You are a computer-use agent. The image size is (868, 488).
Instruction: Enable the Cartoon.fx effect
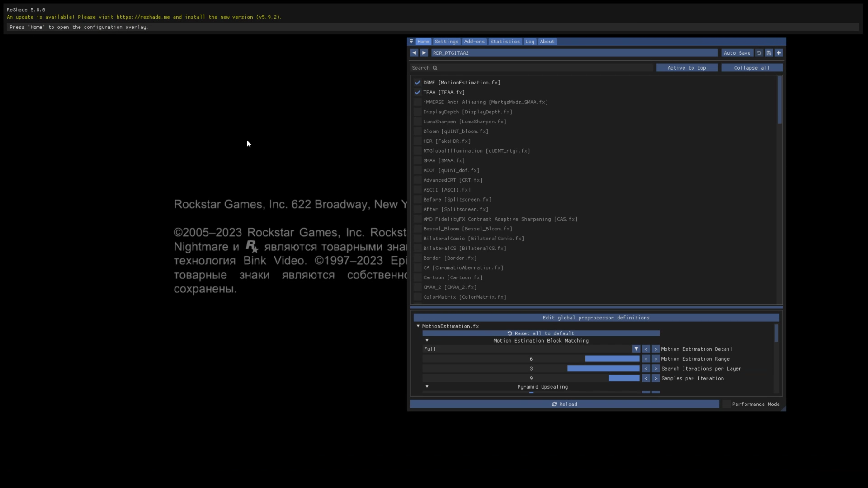tap(418, 277)
